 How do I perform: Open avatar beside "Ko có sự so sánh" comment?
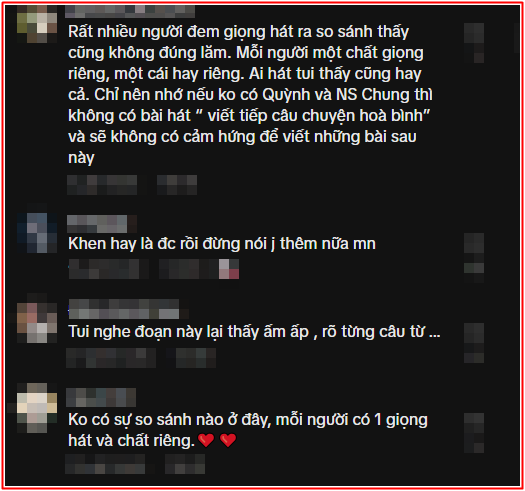(x=37, y=408)
